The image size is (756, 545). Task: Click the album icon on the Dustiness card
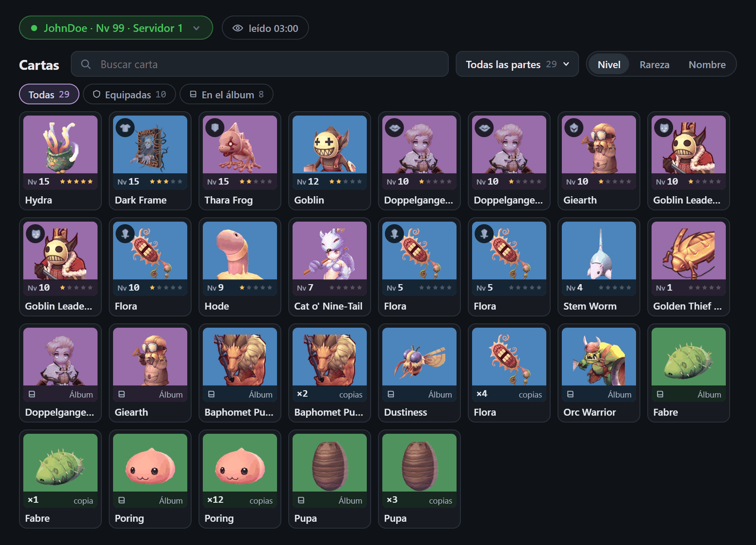[391, 394]
